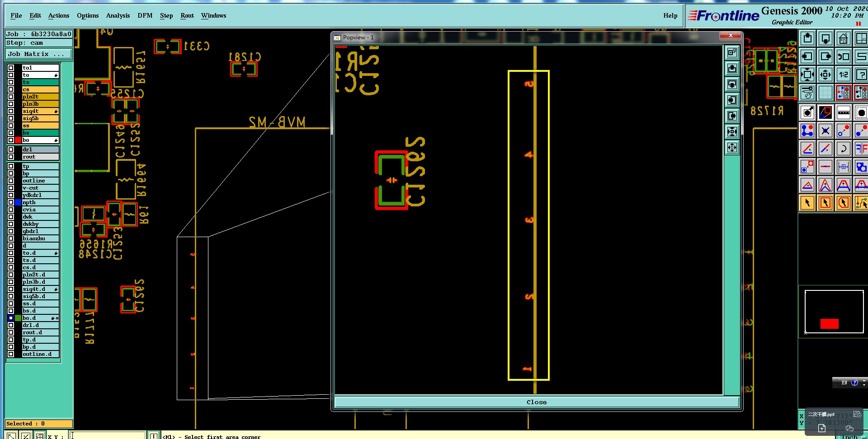Open the Analysis menu

point(118,15)
